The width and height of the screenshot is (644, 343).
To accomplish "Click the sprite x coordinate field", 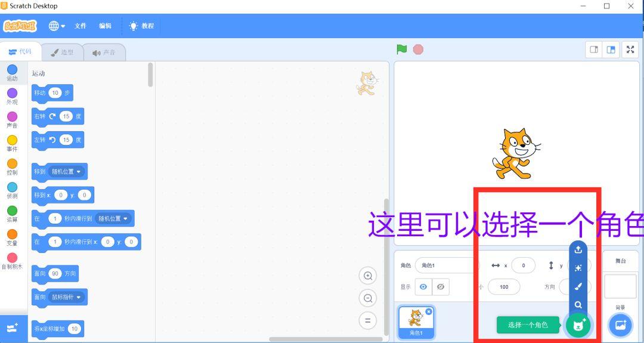I will click(x=524, y=265).
